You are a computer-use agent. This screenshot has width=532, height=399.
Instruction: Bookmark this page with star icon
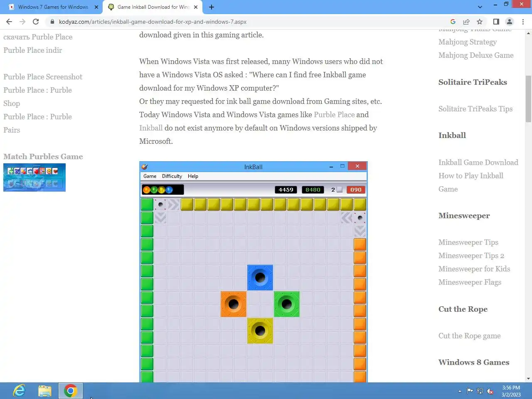coord(480,22)
